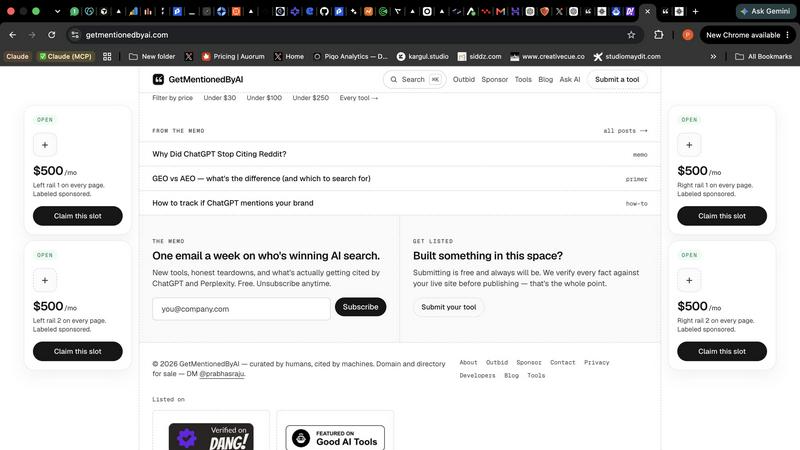Focus the you@company.com email field
Screen dimensions: 800x450
(x=241, y=309)
